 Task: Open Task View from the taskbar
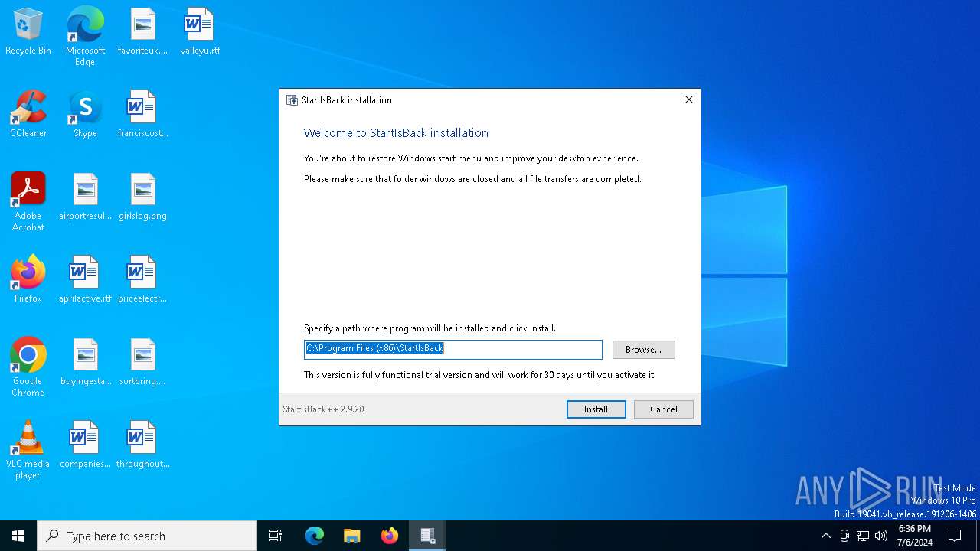[x=276, y=536]
